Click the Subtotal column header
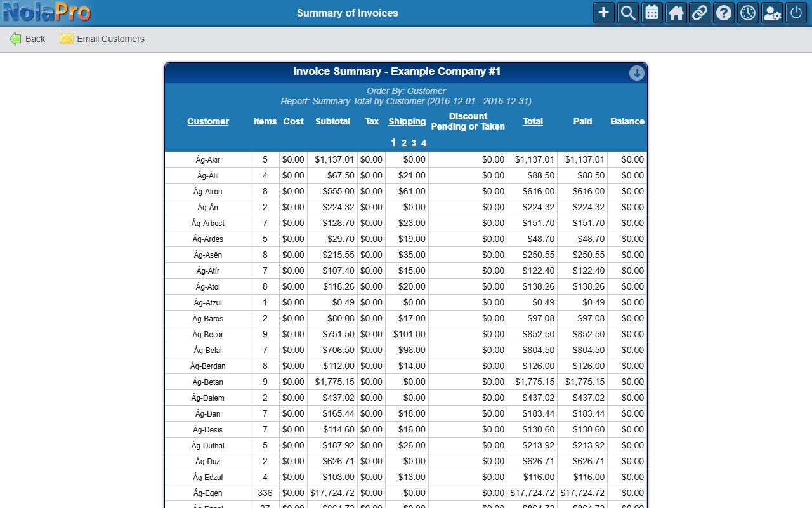Image resolution: width=812 pixels, height=508 pixels. [332, 121]
